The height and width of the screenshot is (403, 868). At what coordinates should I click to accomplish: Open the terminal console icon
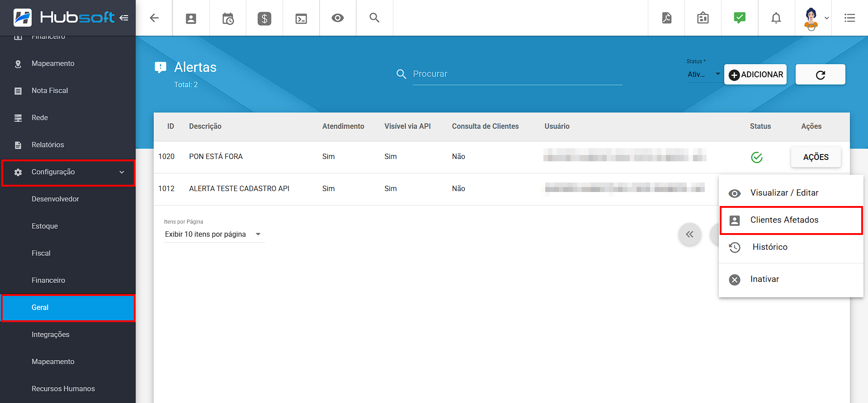pyautogui.click(x=301, y=19)
